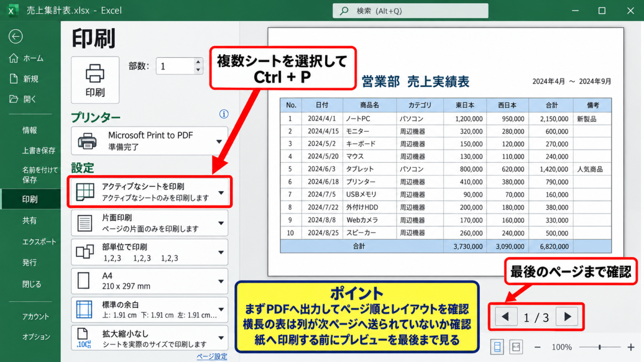Click the zoom to page icon
Viewport: 644px width, 362px height.
tap(516, 347)
